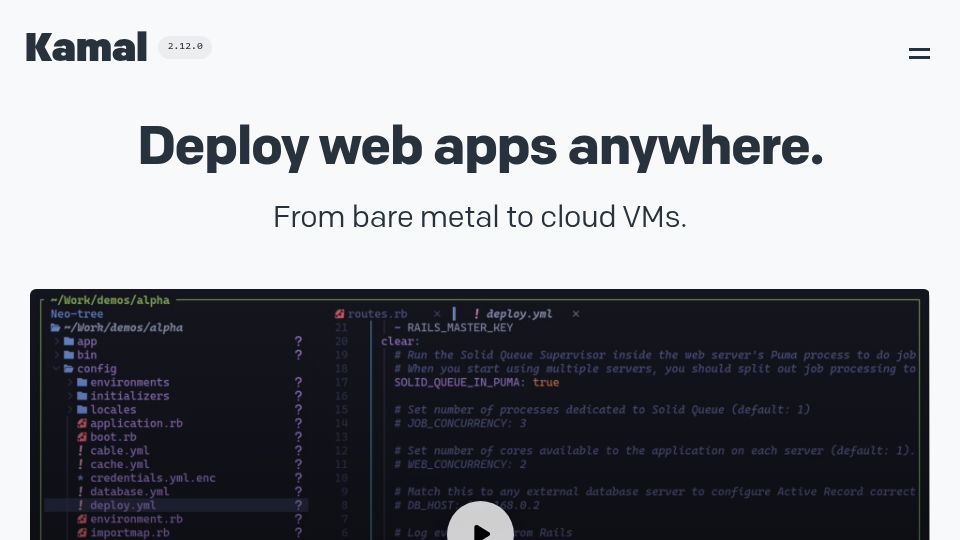960x540 pixels.
Task: Open the hamburger navigation menu
Action: [x=919, y=54]
